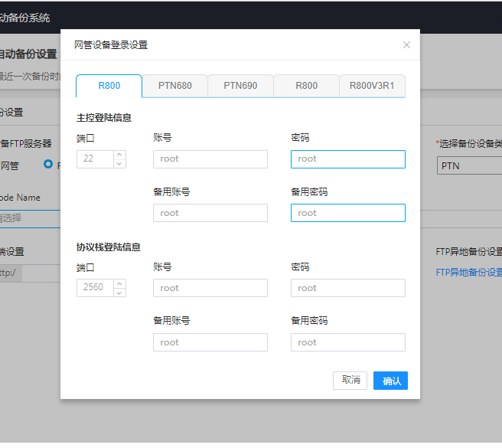Open the PTN device type dropdown
Screen dimensions: 502x448
468,165
